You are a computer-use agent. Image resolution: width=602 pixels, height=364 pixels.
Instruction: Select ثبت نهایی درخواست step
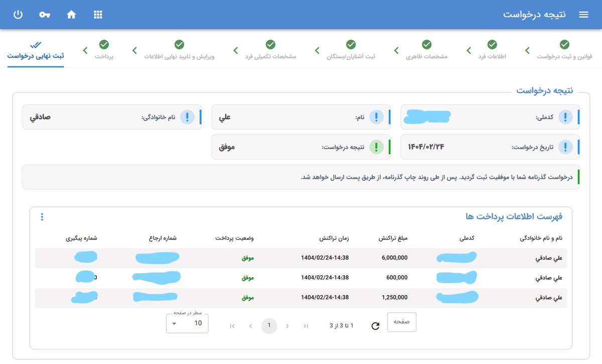(x=36, y=56)
